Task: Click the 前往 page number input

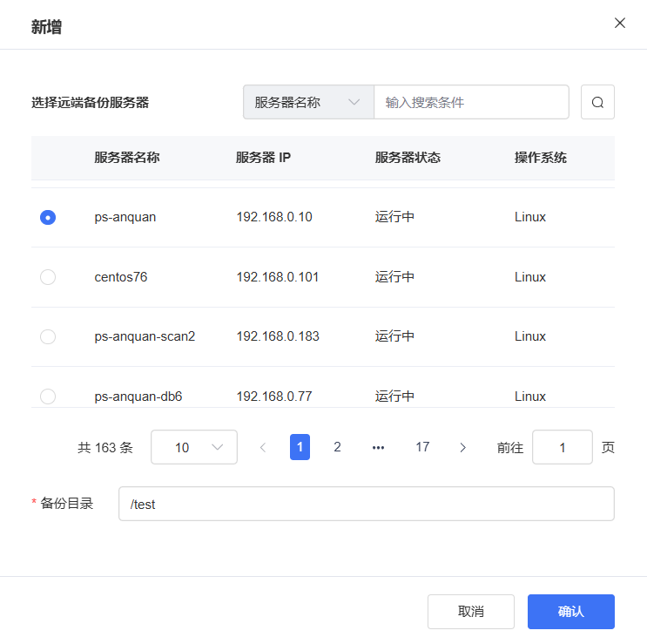Action: [562, 447]
